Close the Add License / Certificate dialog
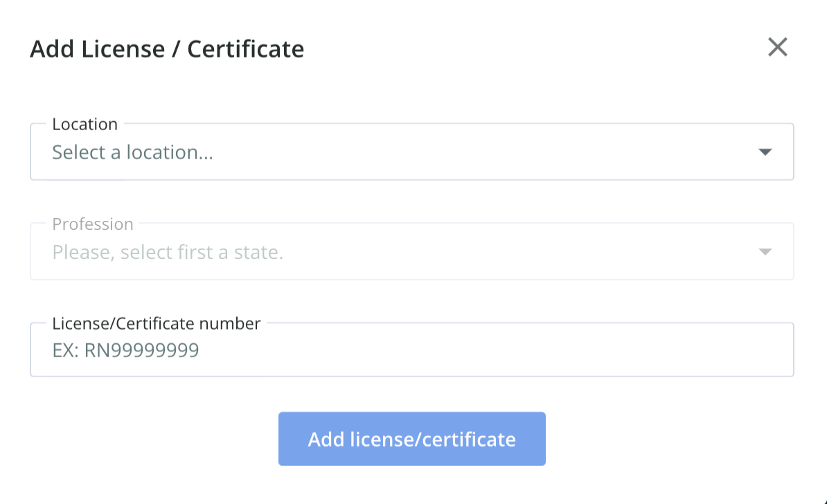The image size is (827, 504). pyautogui.click(x=778, y=47)
